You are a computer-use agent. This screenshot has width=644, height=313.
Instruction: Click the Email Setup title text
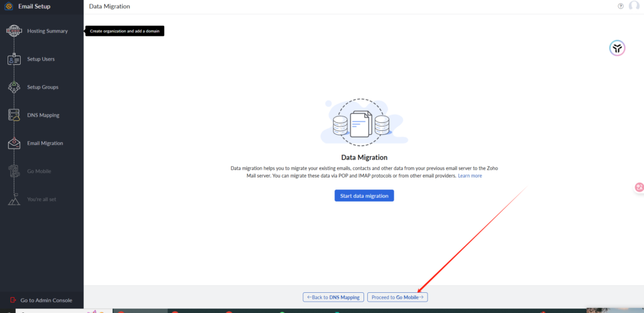(34, 6)
